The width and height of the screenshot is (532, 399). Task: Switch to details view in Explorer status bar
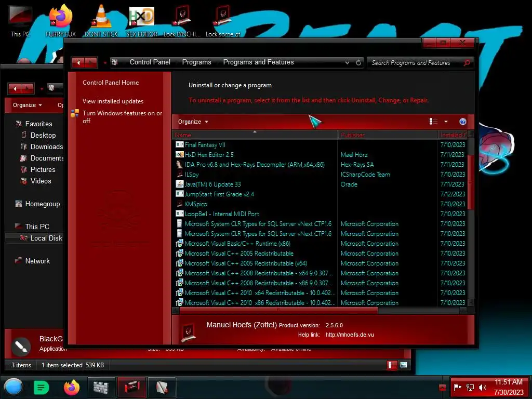(391, 365)
